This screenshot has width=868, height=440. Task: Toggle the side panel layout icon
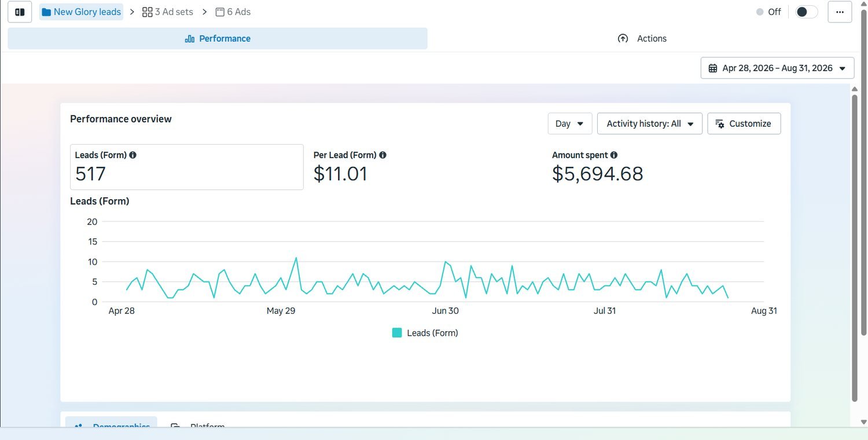20,12
